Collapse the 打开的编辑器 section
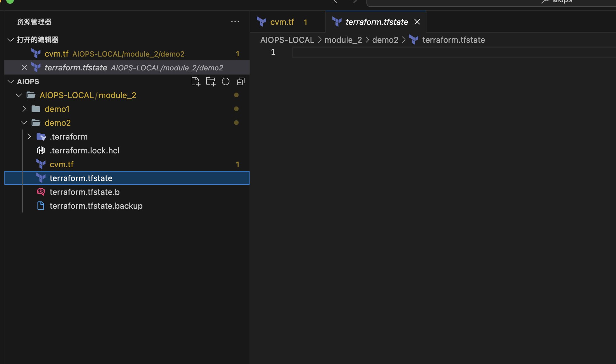This screenshot has width=616, height=364. click(x=11, y=40)
